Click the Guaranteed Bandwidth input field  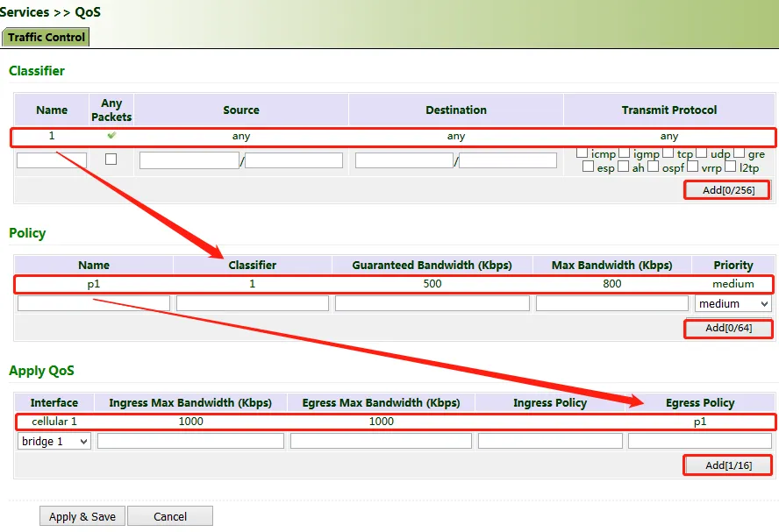pyautogui.click(x=432, y=303)
